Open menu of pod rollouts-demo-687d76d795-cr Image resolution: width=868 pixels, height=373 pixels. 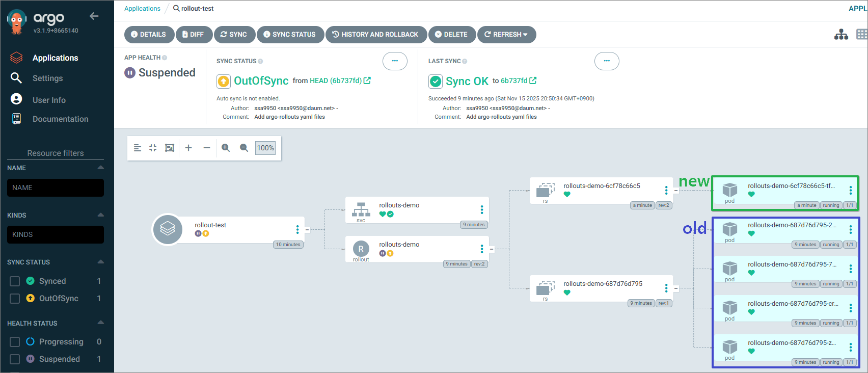[851, 308]
